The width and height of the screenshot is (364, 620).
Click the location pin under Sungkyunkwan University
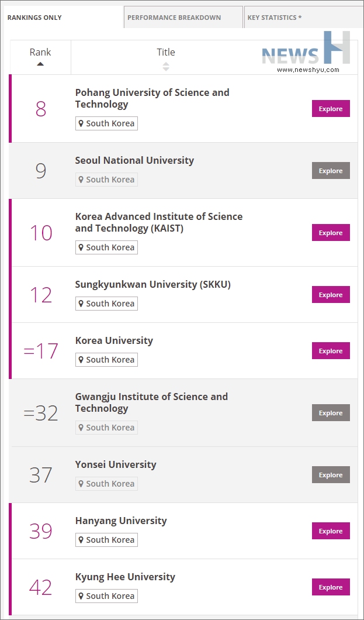point(81,304)
